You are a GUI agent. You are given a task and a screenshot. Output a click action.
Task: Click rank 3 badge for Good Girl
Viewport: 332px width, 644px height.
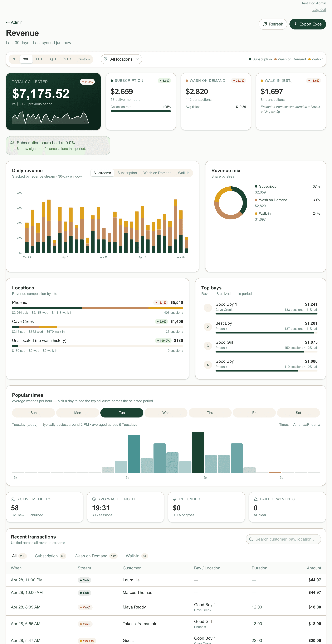click(208, 346)
